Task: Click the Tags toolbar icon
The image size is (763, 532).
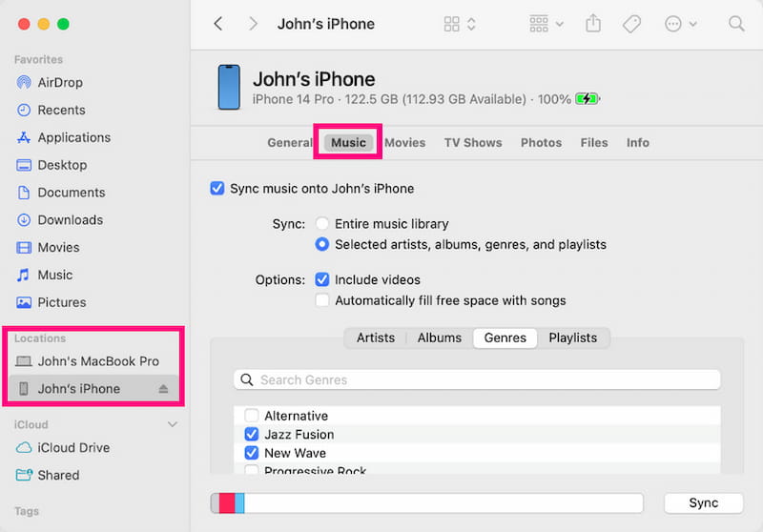Action: point(631,24)
